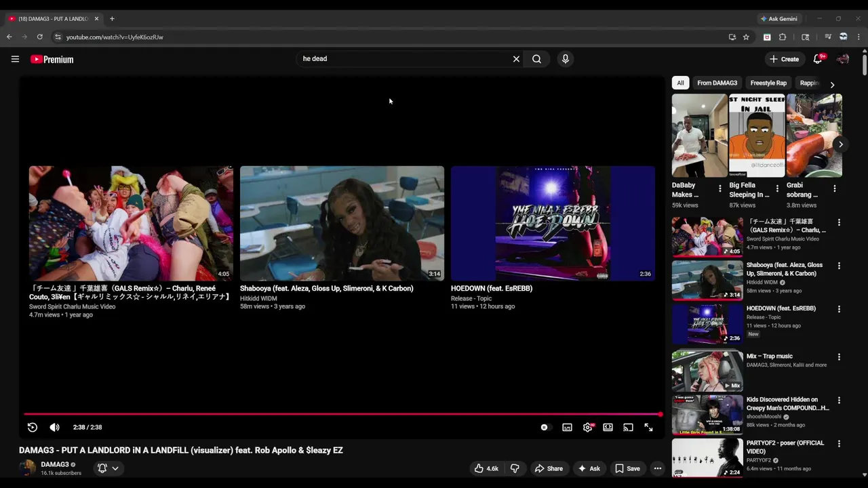
Task: Start voice search with microphone
Action: click(x=565, y=59)
